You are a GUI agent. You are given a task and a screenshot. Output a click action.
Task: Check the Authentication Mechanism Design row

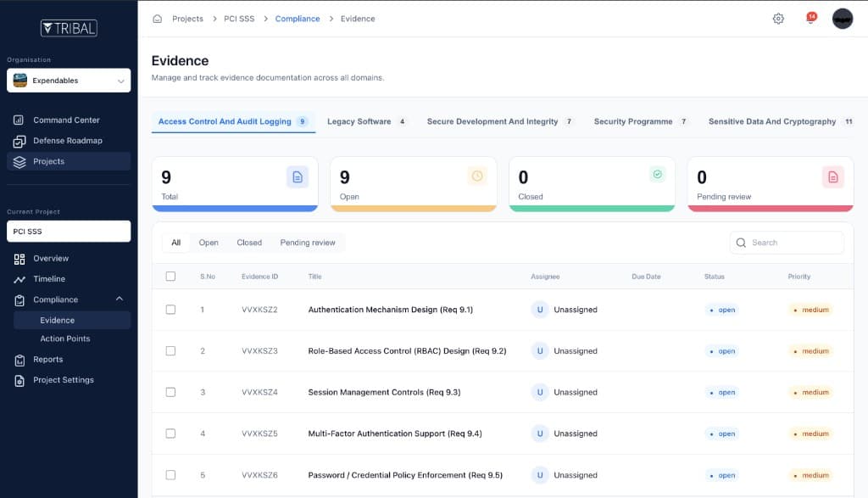[170, 310]
